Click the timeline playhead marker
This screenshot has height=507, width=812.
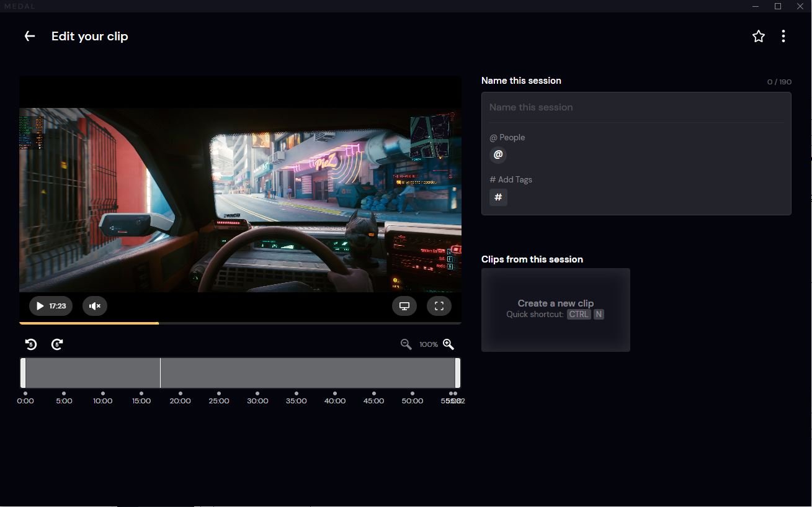click(160, 373)
